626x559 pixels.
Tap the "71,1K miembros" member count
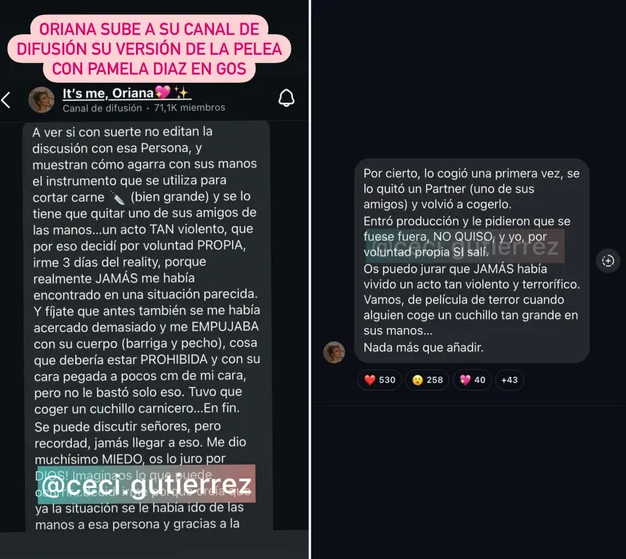click(190, 108)
